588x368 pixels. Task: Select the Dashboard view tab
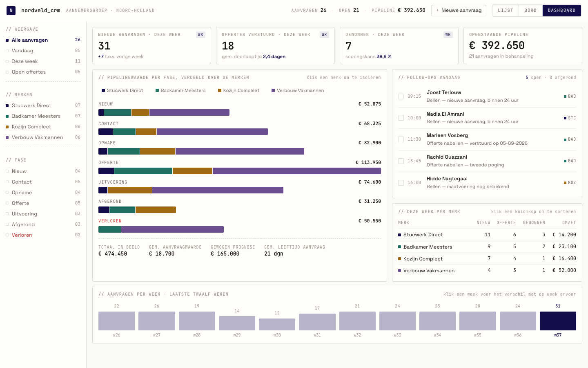[561, 11]
